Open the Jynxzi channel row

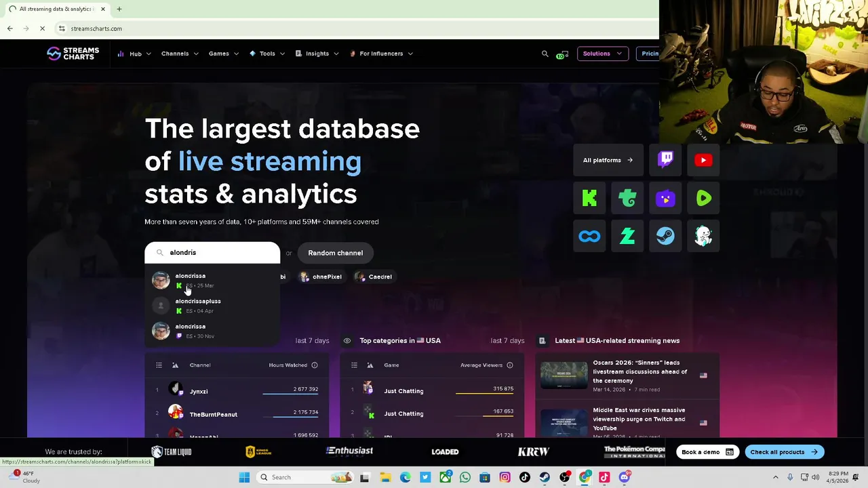pos(237,390)
